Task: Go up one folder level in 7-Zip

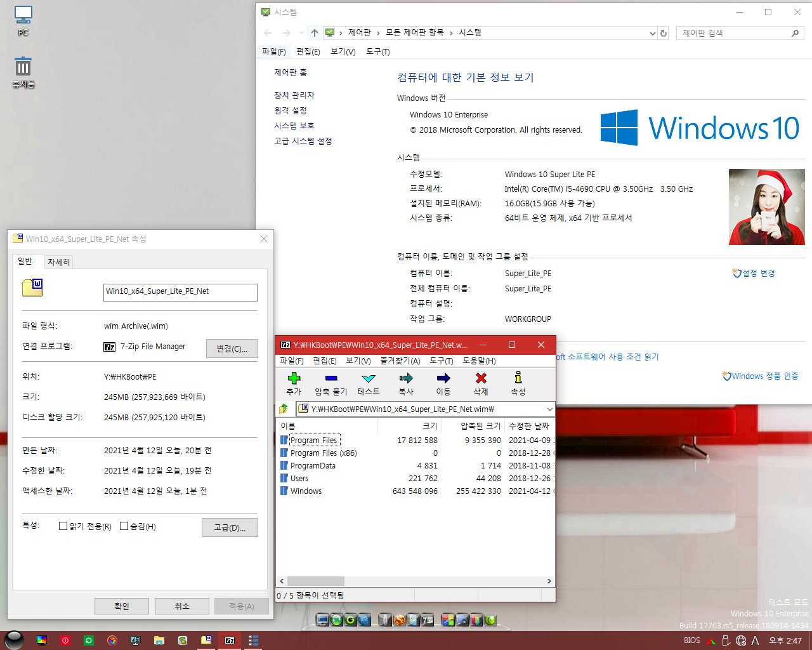Action: [284, 409]
